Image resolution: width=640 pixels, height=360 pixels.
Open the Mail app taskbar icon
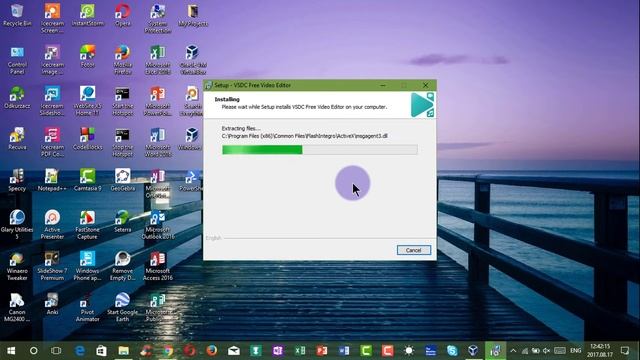pyautogui.click(x=233, y=351)
